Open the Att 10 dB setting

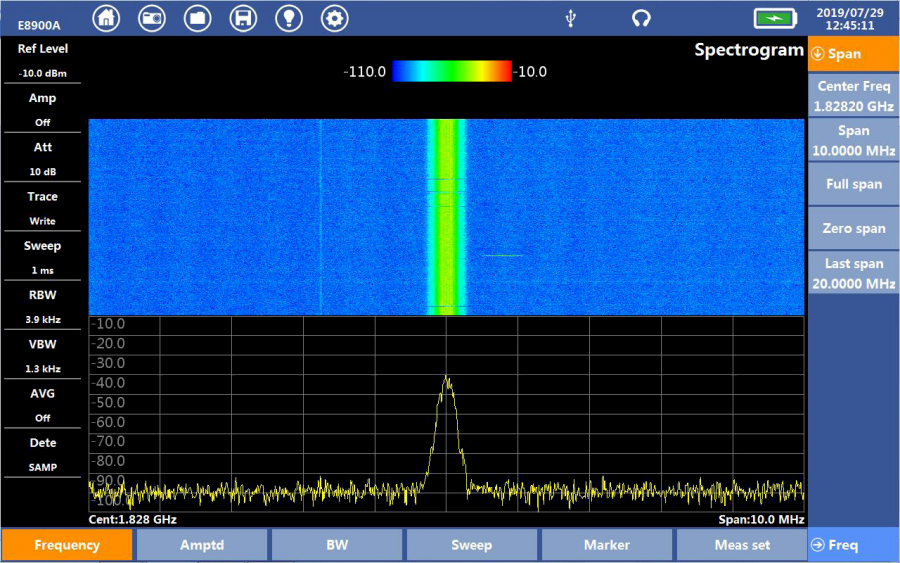pyautogui.click(x=42, y=159)
